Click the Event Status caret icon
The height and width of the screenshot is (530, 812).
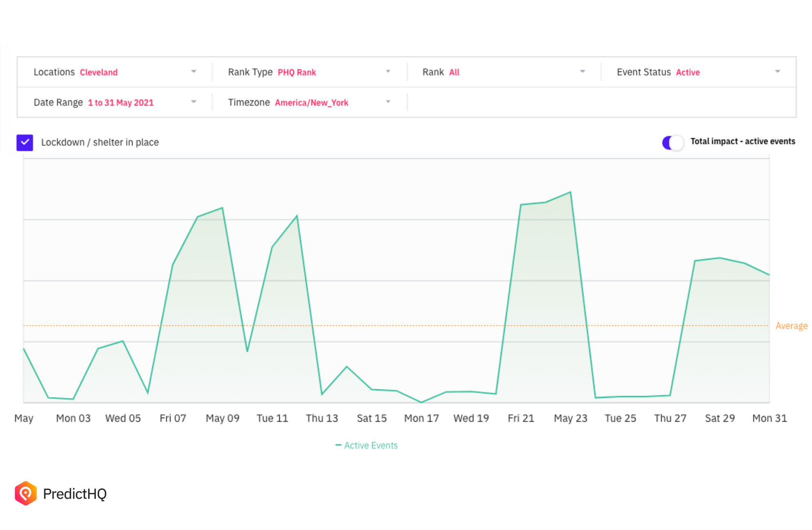coord(777,72)
